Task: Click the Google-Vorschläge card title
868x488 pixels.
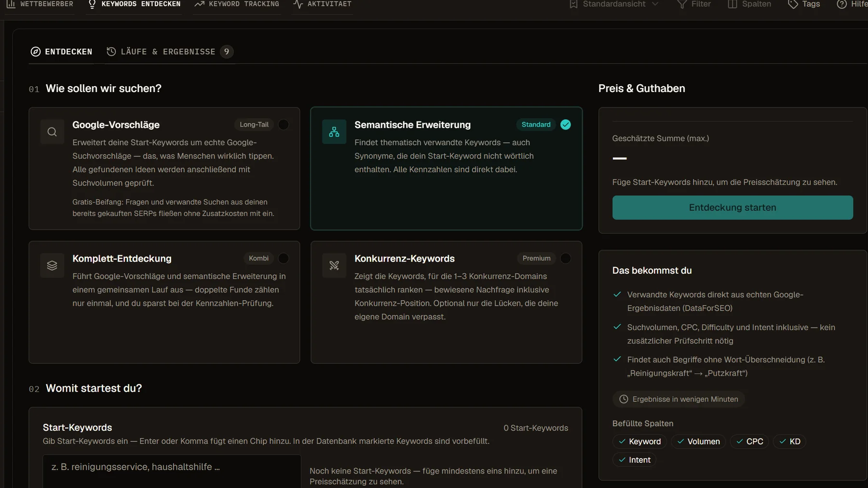Action: (116, 125)
